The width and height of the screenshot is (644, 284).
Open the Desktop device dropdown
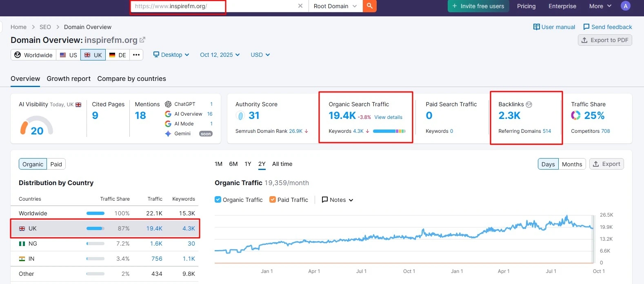pyautogui.click(x=171, y=55)
